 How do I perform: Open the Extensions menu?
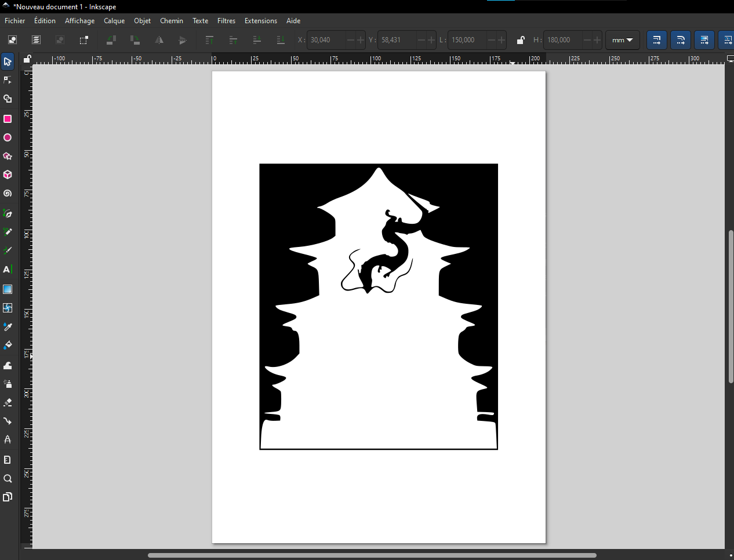pyautogui.click(x=260, y=21)
